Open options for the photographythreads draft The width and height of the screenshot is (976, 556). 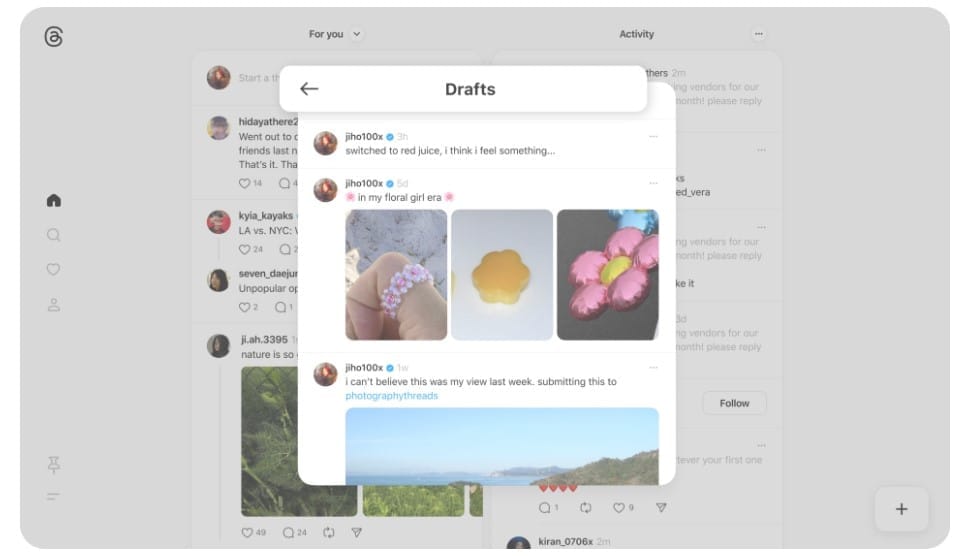point(653,367)
